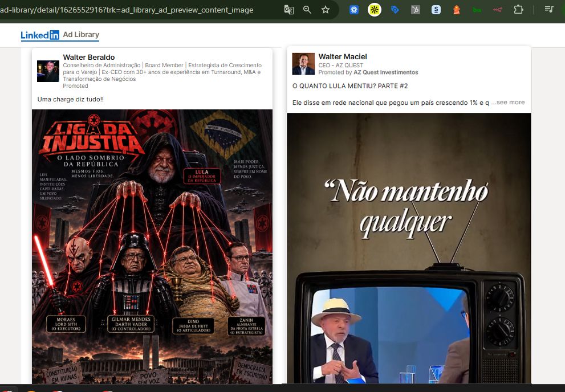The image size is (565, 392).
Task: Open the blue gear-shaped extension
Action: pos(354,10)
